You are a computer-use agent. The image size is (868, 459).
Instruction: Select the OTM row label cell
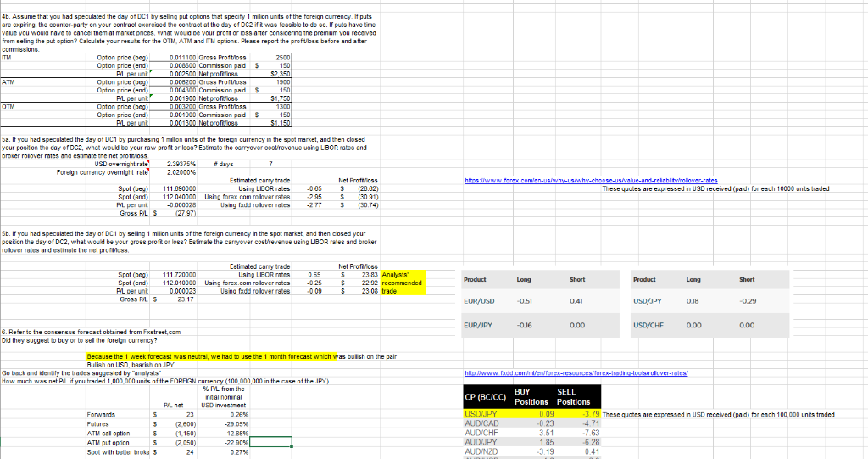click(x=43, y=106)
